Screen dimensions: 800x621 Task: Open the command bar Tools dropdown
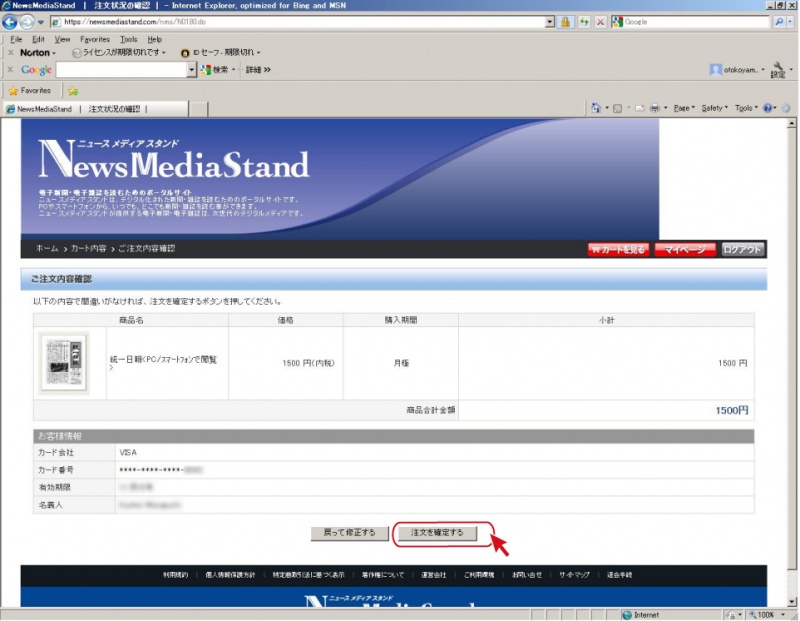(746, 108)
